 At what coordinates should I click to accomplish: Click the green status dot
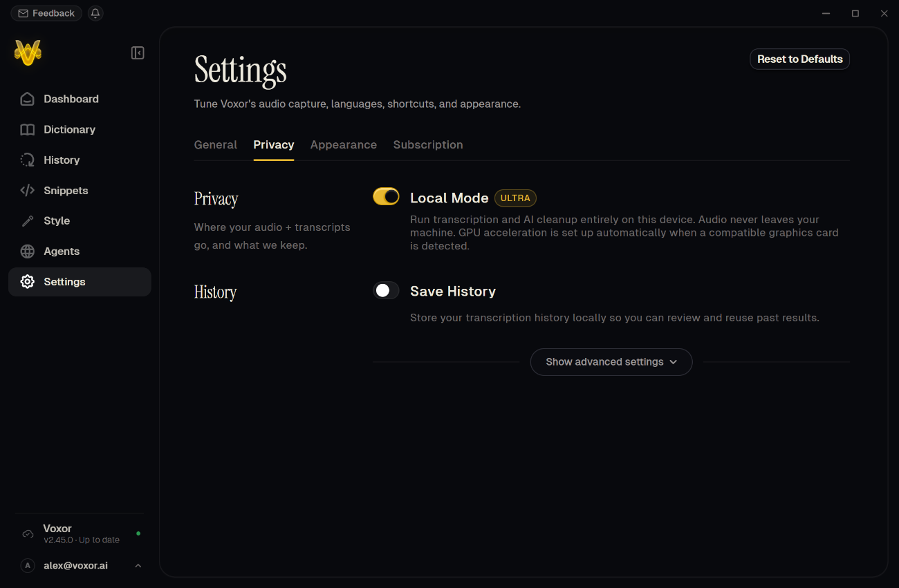(x=138, y=533)
